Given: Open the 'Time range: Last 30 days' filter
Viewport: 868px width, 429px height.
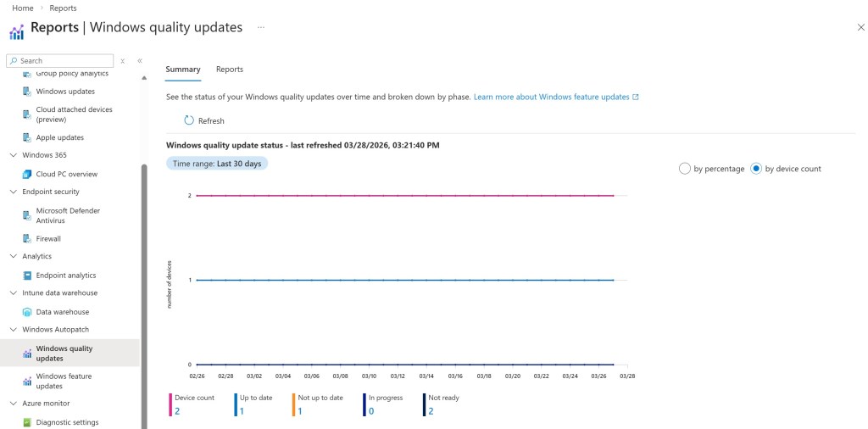Looking at the screenshot, I should [217, 164].
